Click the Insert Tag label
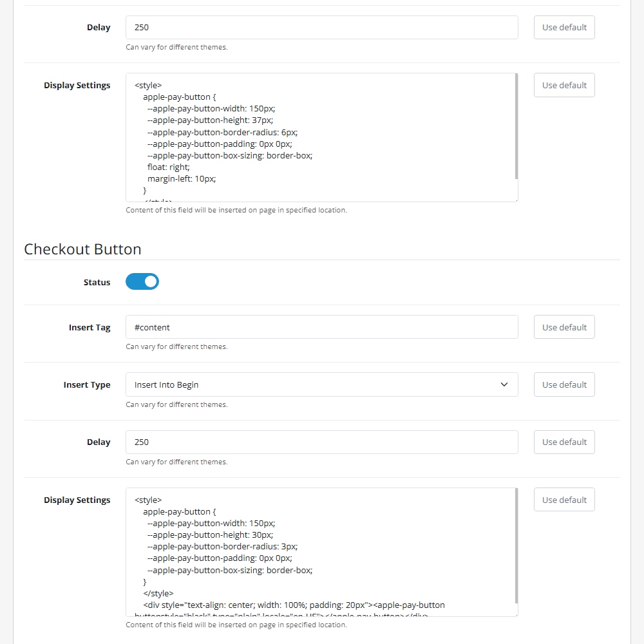This screenshot has height=644, width=644. click(90, 328)
